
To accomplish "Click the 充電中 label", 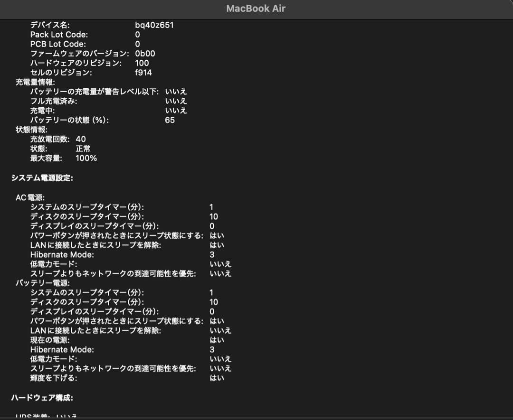I will pos(43,111).
